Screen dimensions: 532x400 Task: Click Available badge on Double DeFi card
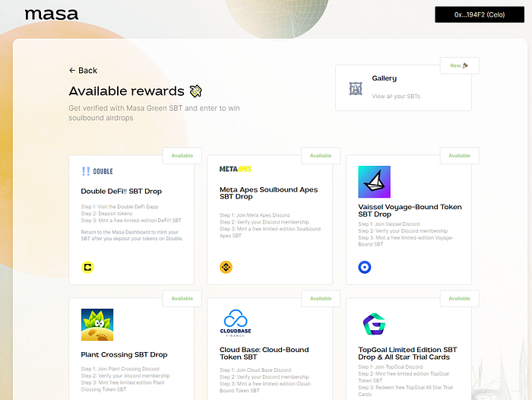point(182,156)
